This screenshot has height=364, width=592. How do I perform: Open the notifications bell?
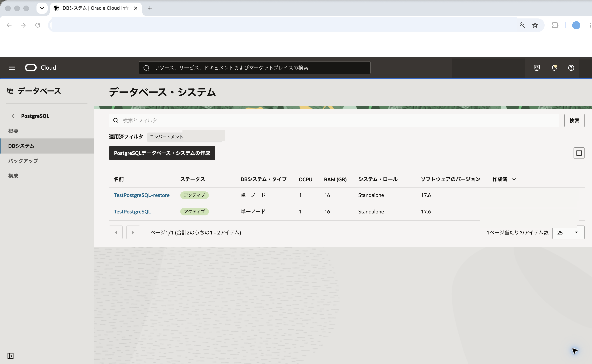[x=554, y=68]
